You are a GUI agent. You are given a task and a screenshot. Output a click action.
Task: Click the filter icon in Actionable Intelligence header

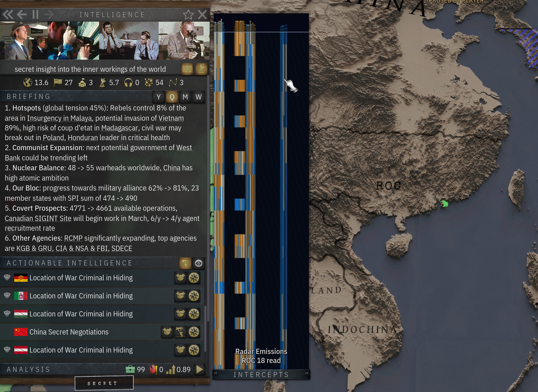pos(185,263)
